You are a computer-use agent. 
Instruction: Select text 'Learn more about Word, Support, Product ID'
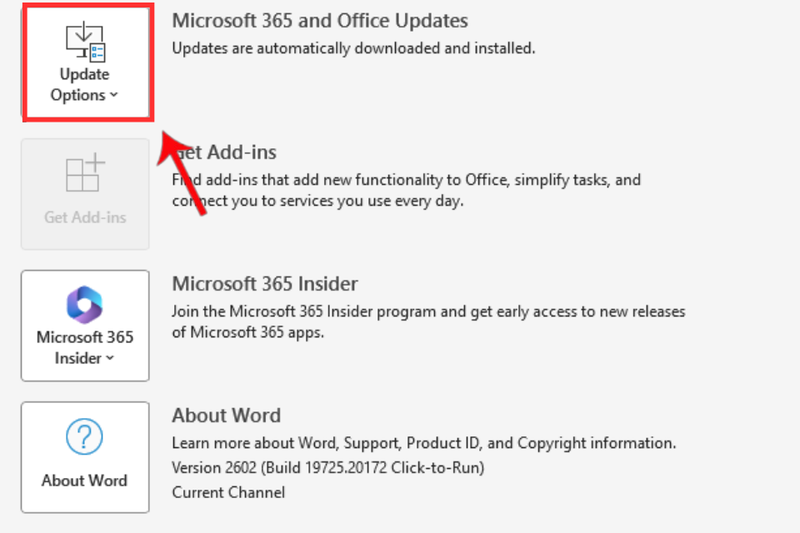pyautogui.click(x=326, y=443)
